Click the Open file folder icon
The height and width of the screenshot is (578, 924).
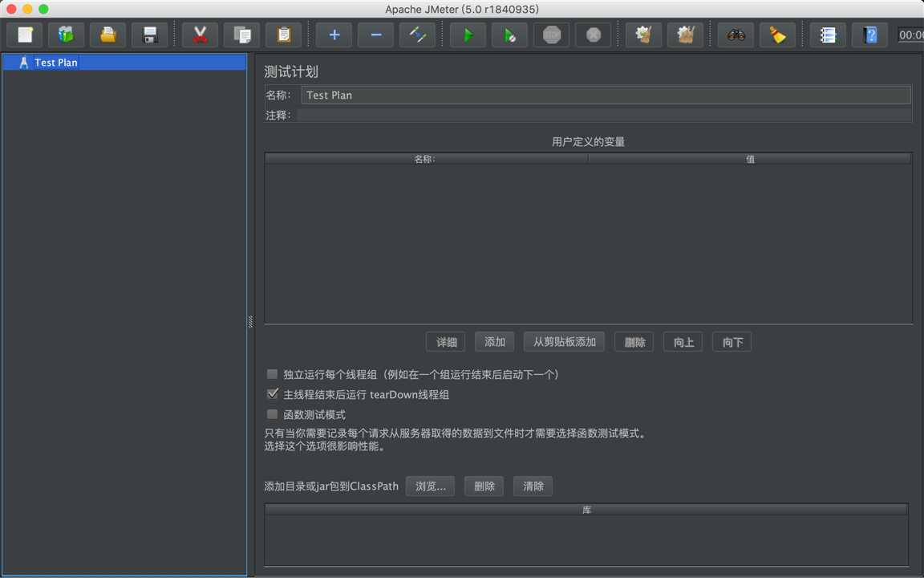(107, 35)
